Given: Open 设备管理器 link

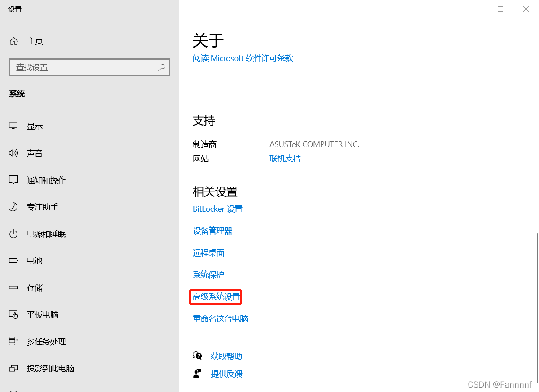Looking at the screenshot, I should coord(213,231).
